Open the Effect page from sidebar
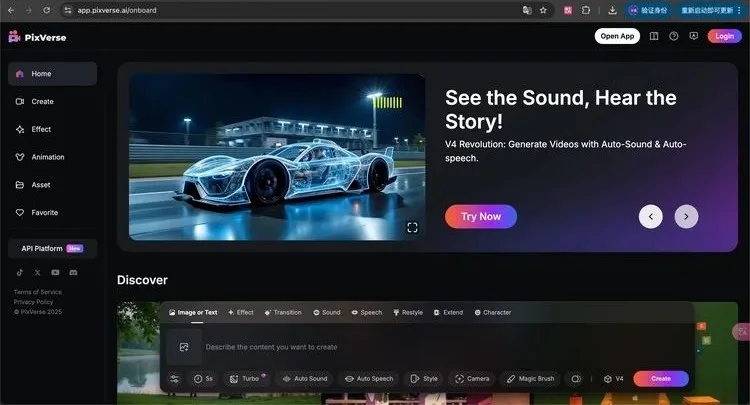 (53, 129)
